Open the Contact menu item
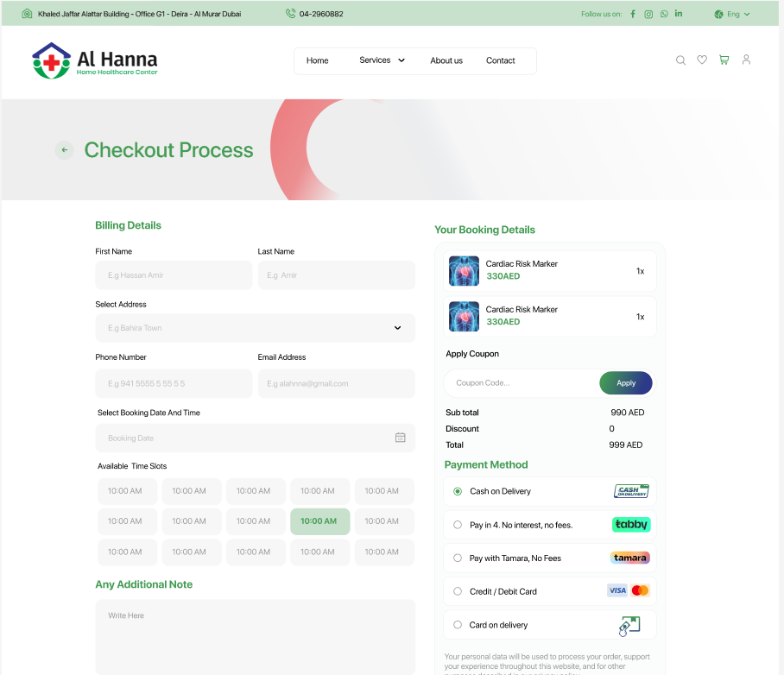Viewport: 784px width, 675px height. (x=500, y=60)
